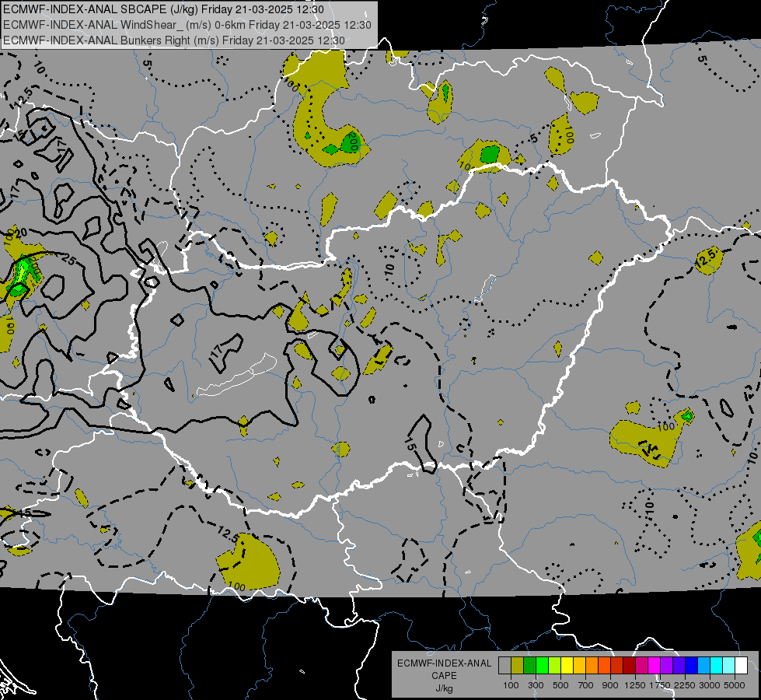The image size is (761, 700).
Task: Click the WindShear 0-6km title line
Action: click(187, 25)
